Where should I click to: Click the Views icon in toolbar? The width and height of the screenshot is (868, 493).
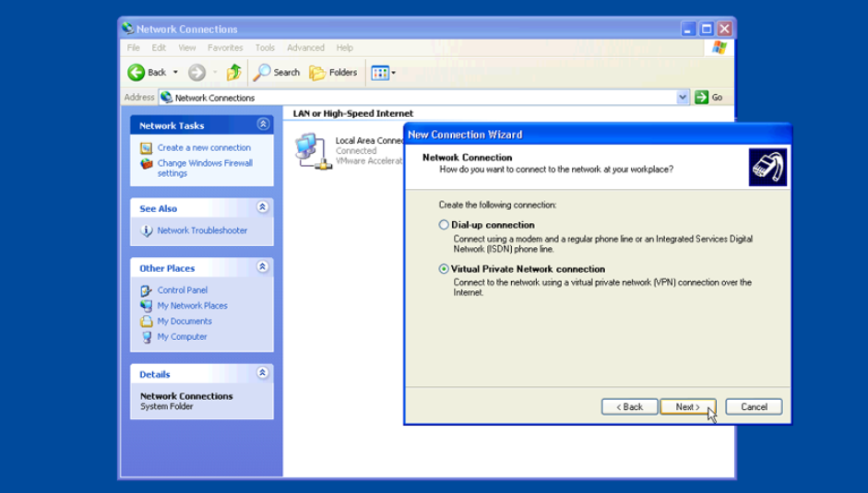pyautogui.click(x=380, y=73)
